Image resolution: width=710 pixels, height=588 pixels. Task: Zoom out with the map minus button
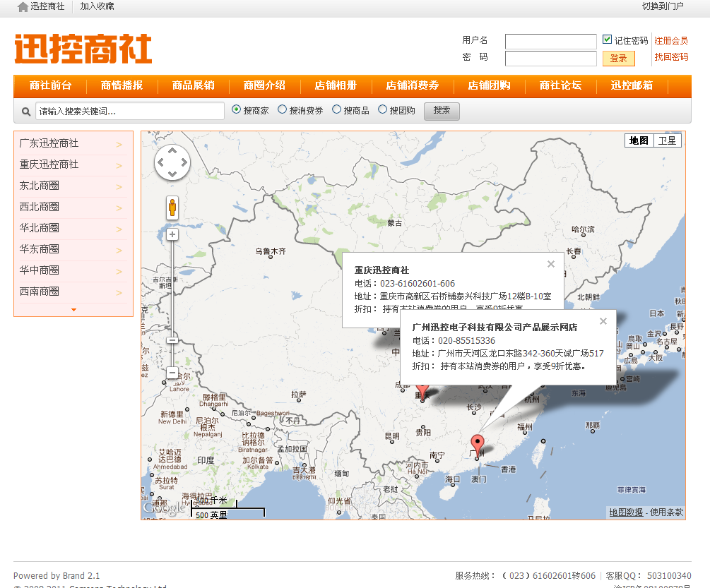point(172,373)
